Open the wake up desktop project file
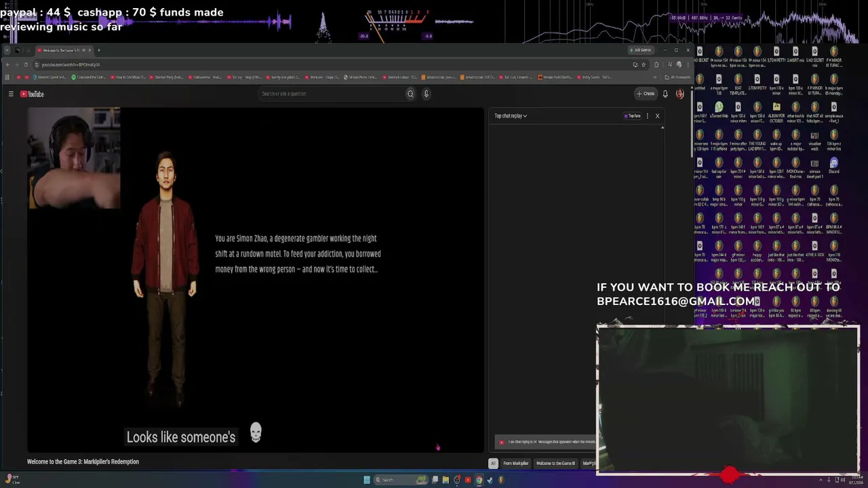The image size is (868, 488). pyautogui.click(x=776, y=140)
